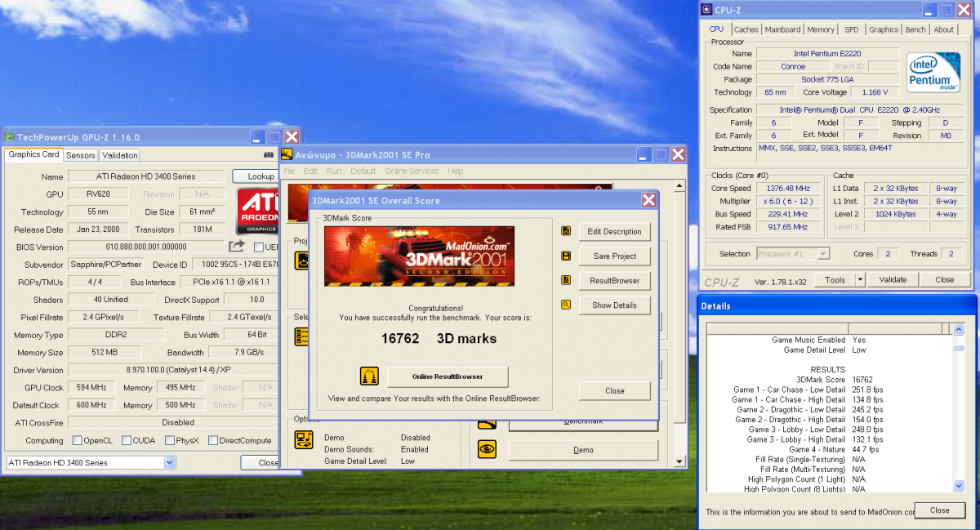Toggle the UEFI checkbox in GPU-Z
This screenshot has width=980, height=530.
click(258, 247)
